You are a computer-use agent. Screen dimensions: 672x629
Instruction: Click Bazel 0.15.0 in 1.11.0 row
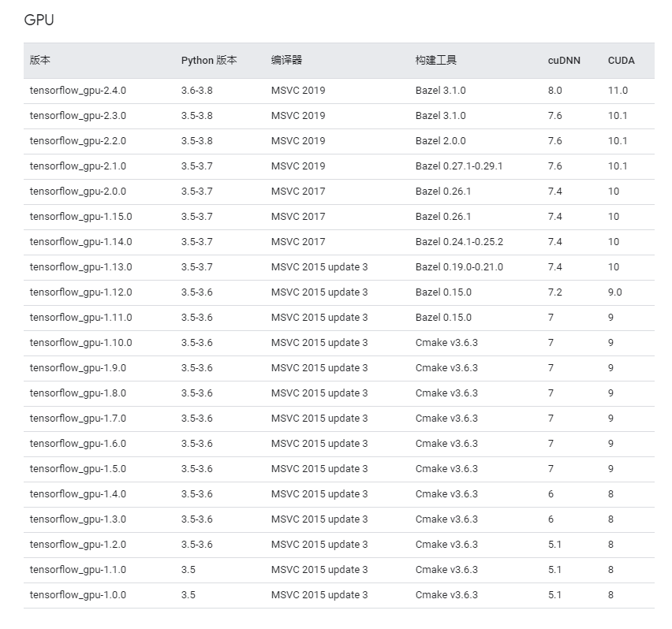pos(443,318)
